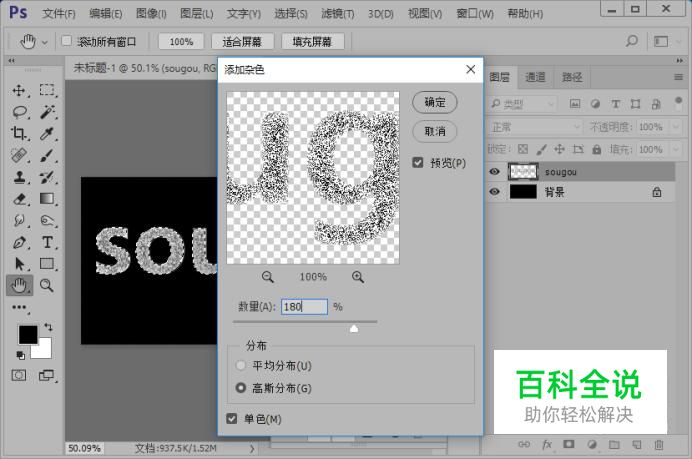Screen dimensions: 692x459
Task: Select the 高斯分布(G) radio button
Action: coord(241,388)
